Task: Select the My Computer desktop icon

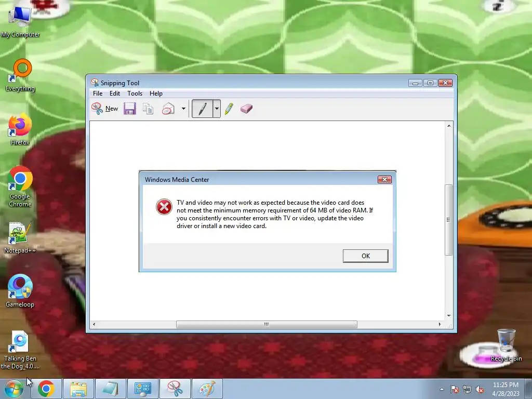Action: click(x=20, y=22)
